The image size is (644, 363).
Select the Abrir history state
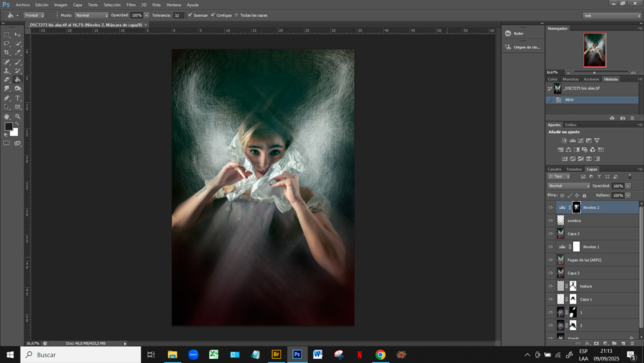[569, 100]
